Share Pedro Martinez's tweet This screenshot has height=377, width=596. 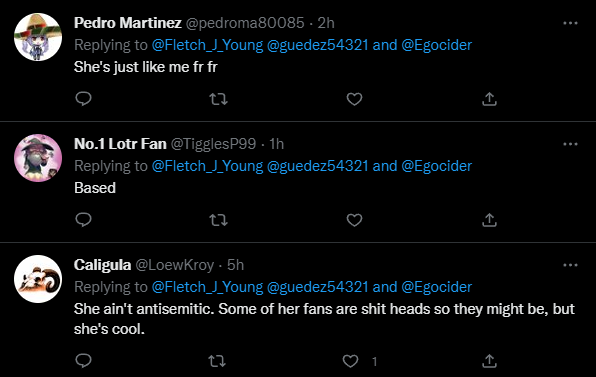tap(490, 99)
